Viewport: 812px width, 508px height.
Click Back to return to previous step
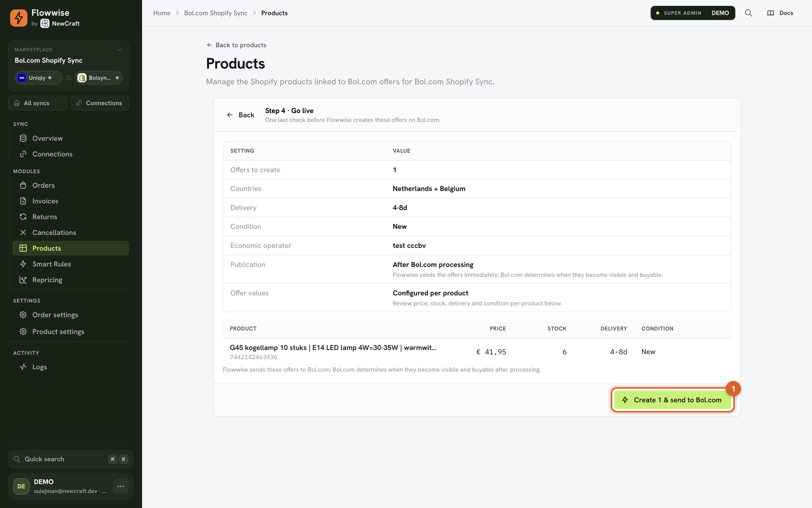pyautogui.click(x=241, y=115)
